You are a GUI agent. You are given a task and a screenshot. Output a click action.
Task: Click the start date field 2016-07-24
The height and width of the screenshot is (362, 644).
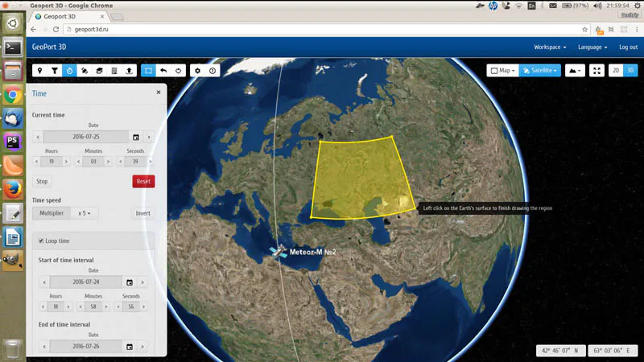coord(86,282)
